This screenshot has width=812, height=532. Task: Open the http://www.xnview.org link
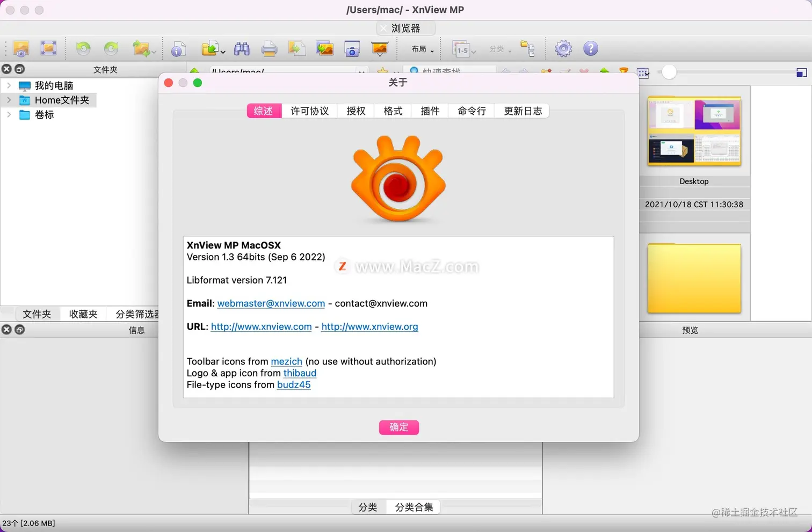[369, 326]
